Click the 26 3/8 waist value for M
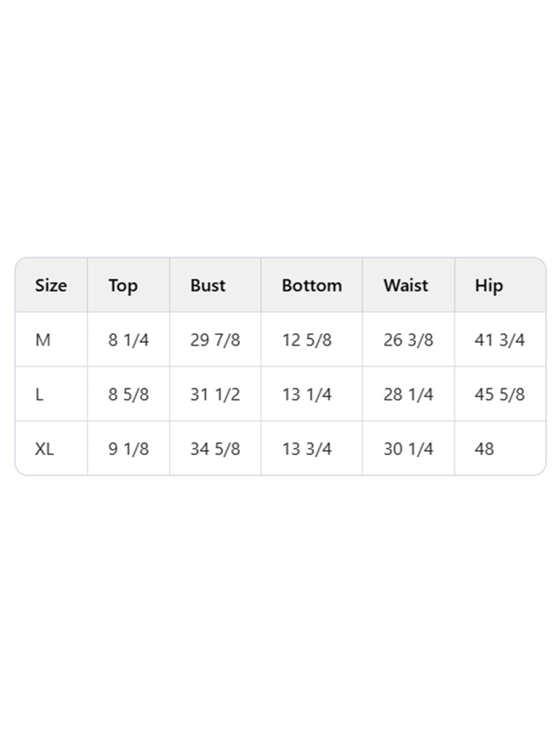The width and height of the screenshot is (560, 735). coord(408,340)
